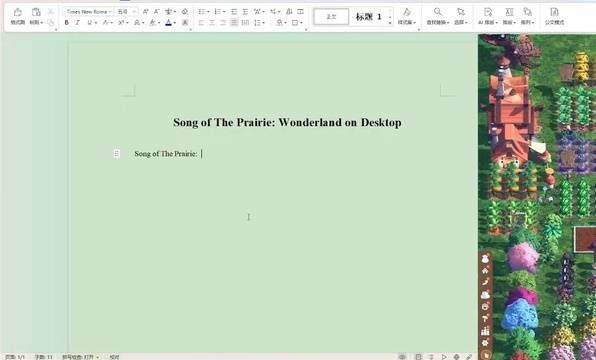This screenshot has width=596, height=360.
Task: Click the page count in status bar
Action: (15, 357)
